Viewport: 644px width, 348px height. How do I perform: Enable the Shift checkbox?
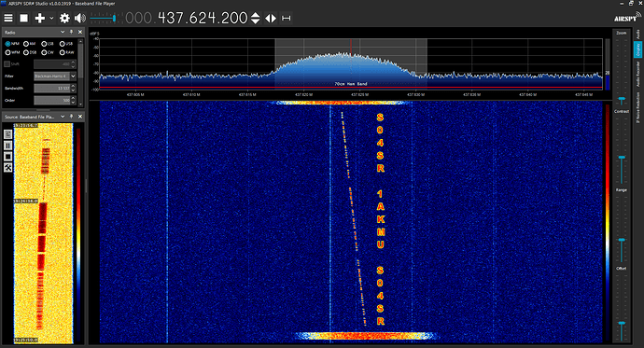[x=7, y=64]
